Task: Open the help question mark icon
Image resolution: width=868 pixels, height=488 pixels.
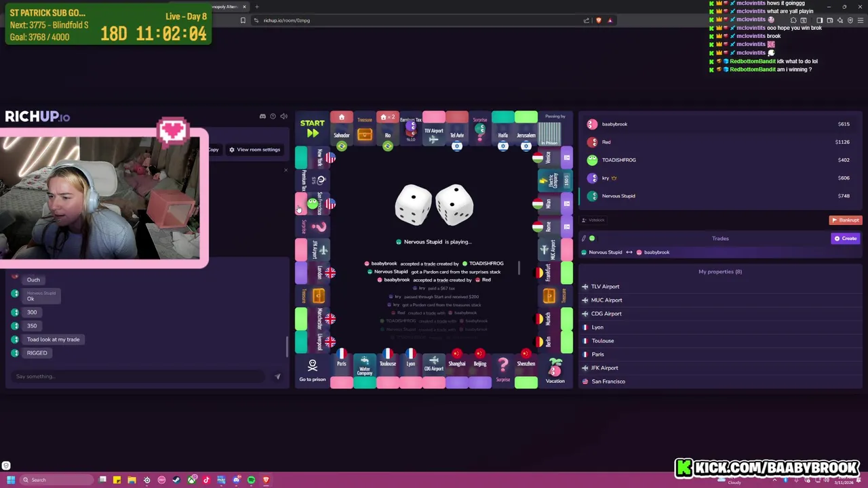Action: (273, 117)
